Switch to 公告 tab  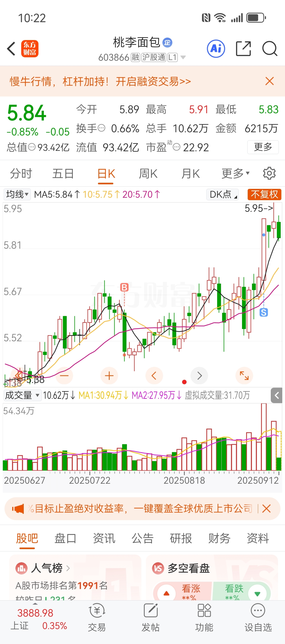click(142, 538)
